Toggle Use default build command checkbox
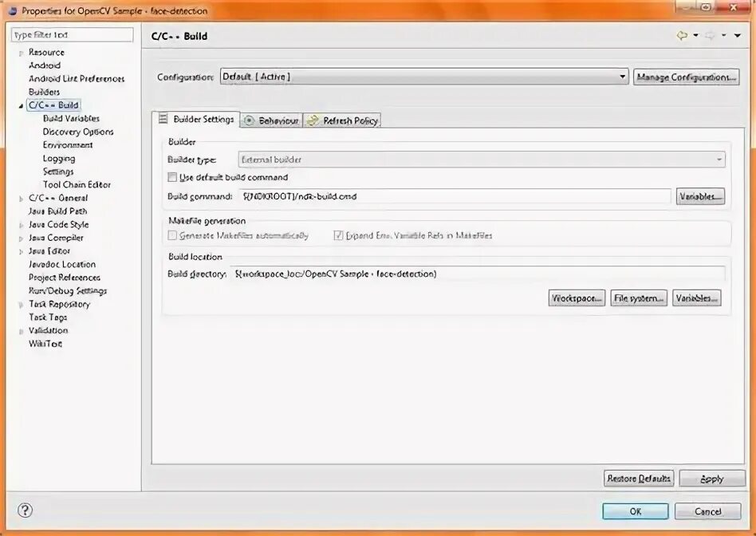 [x=172, y=177]
